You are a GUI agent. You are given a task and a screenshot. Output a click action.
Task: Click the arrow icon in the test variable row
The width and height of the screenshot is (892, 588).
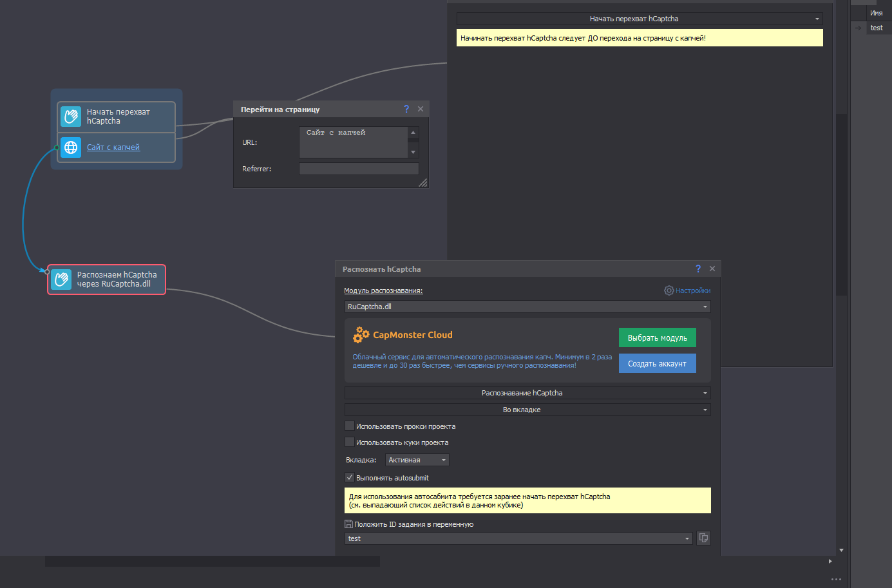pyautogui.click(x=859, y=28)
